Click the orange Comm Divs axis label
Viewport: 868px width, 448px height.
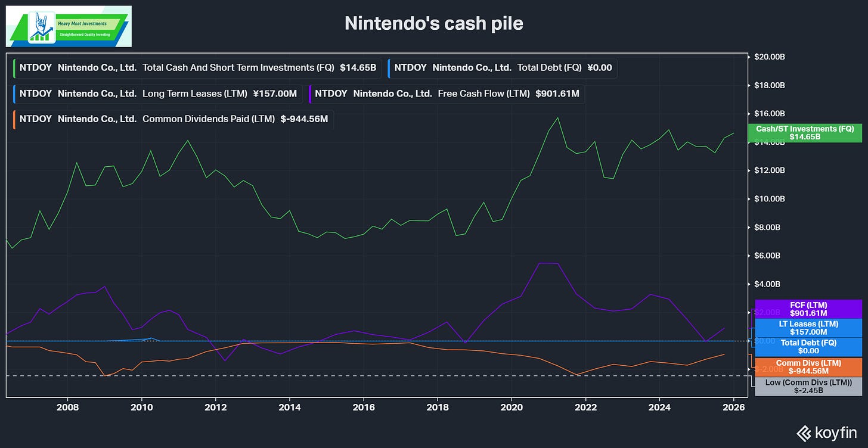tap(808, 367)
